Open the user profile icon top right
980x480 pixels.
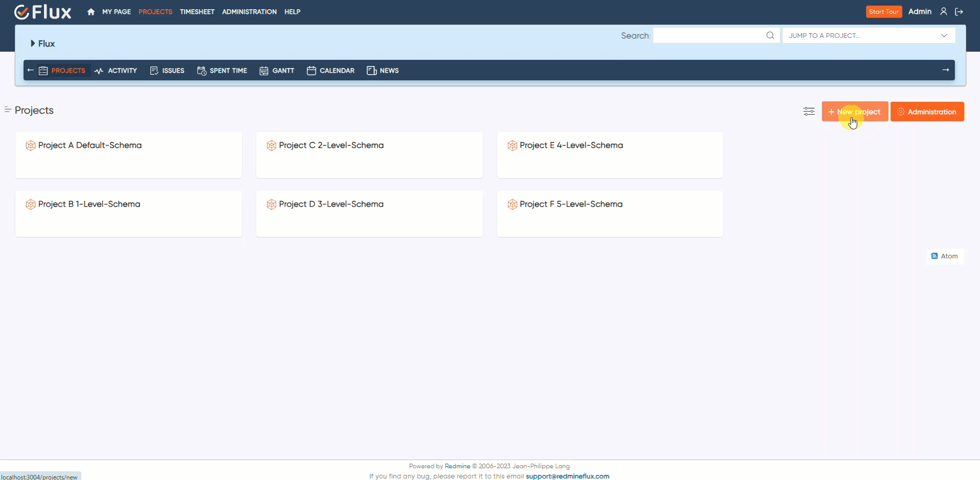944,11
